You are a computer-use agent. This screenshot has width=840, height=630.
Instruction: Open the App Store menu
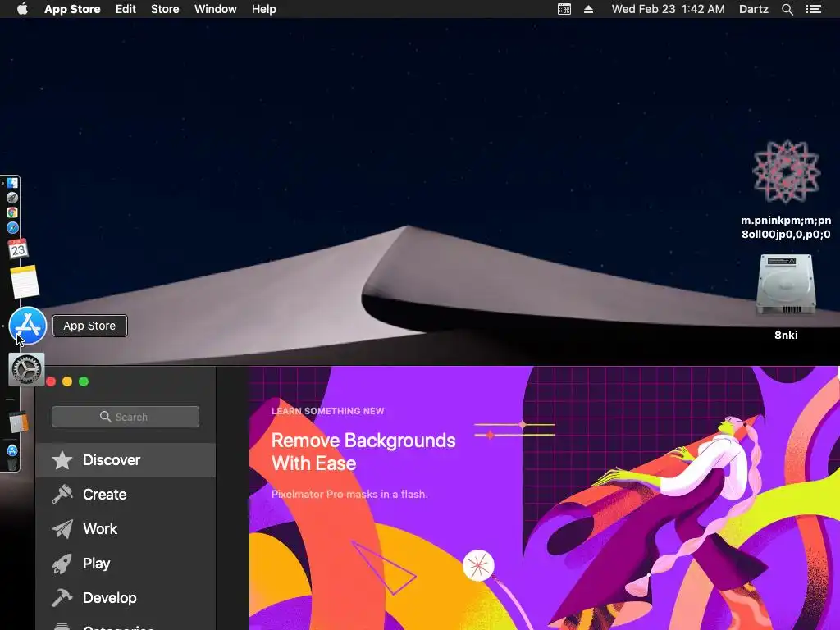72,9
